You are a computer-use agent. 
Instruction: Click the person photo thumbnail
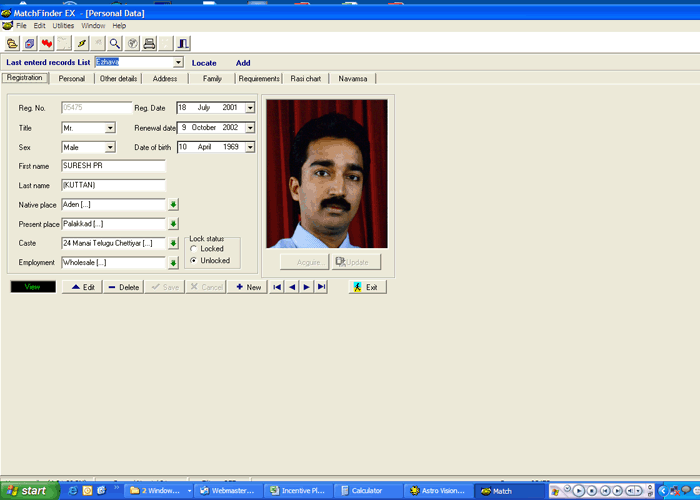(327, 174)
